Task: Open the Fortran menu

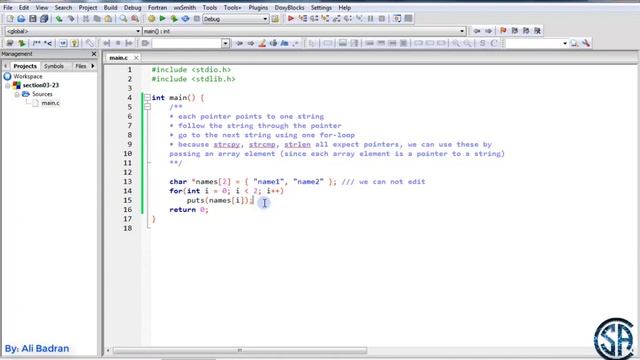Action: pos(157,7)
